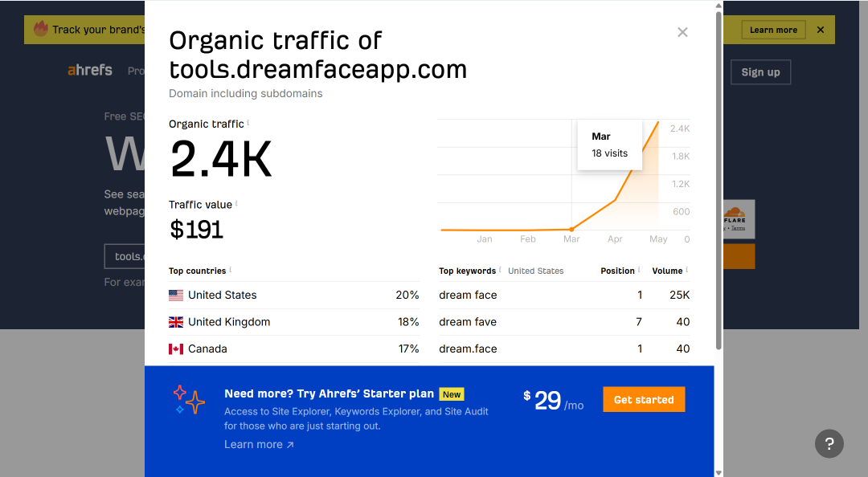The height and width of the screenshot is (477, 868).
Task: Click the Get started button
Action: point(644,400)
